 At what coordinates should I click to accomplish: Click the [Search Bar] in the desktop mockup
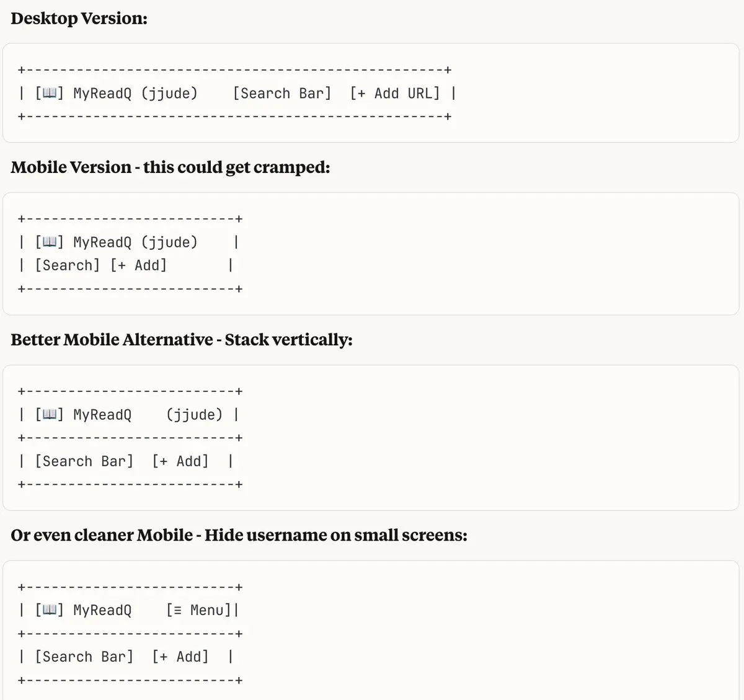[x=282, y=94]
